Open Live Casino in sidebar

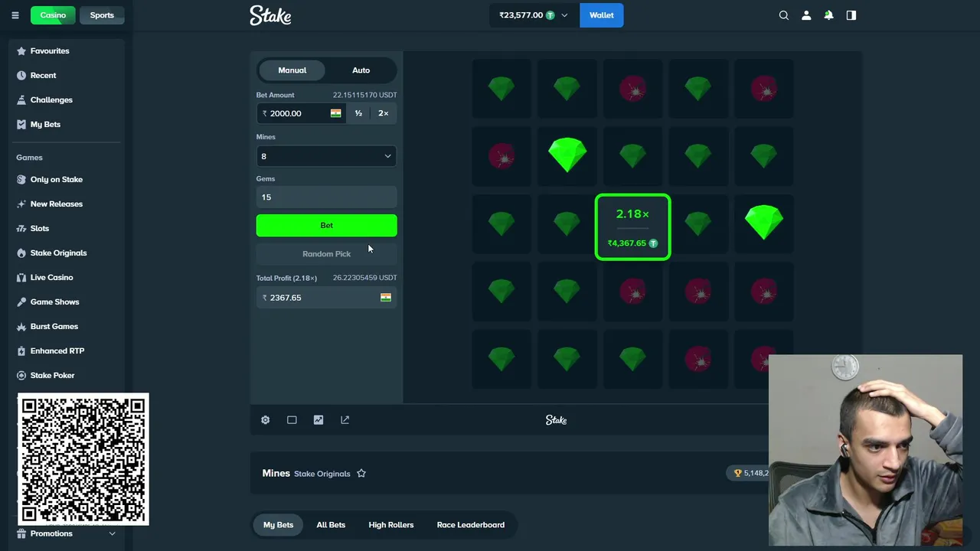[x=51, y=277]
